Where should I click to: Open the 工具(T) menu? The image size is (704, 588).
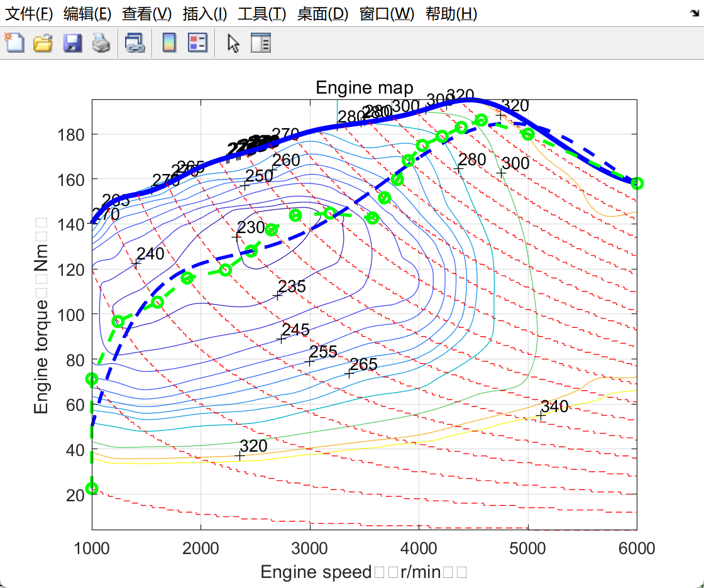[x=260, y=14]
